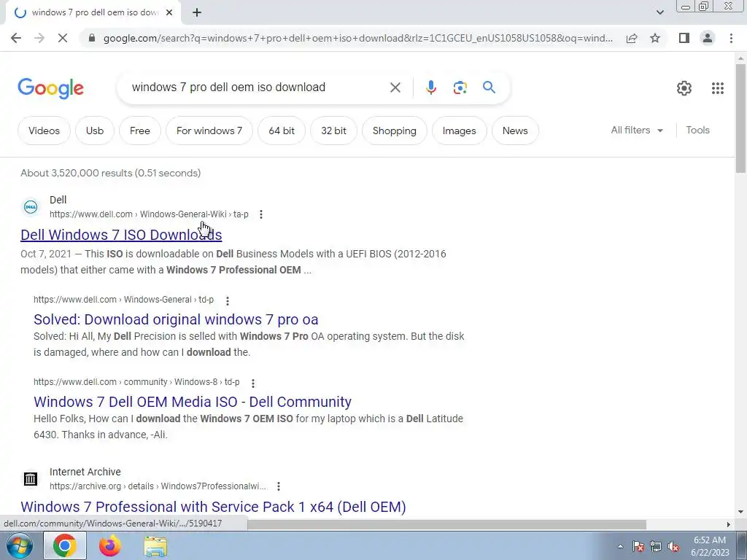The width and height of the screenshot is (747, 560).
Task: Click the horizontal scrollbar thumb
Action: 446,524
